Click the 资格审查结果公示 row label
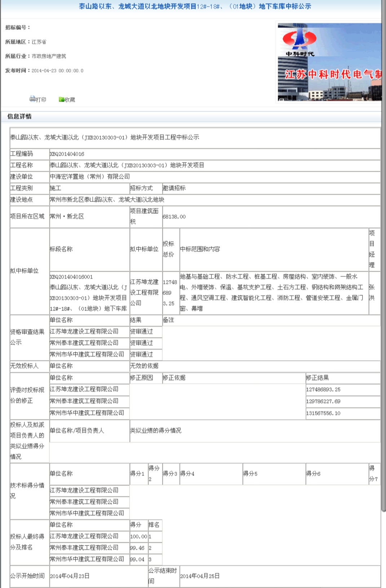Screen dimensions: 386x588 (x=27, y=337)
